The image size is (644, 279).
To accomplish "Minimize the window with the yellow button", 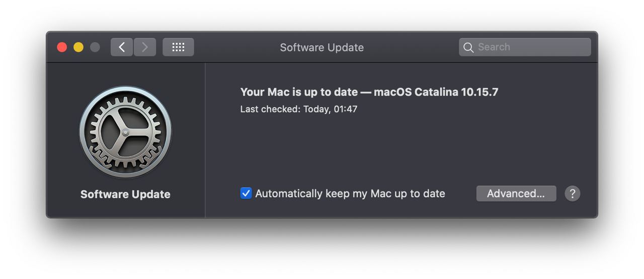I will 78,47.
